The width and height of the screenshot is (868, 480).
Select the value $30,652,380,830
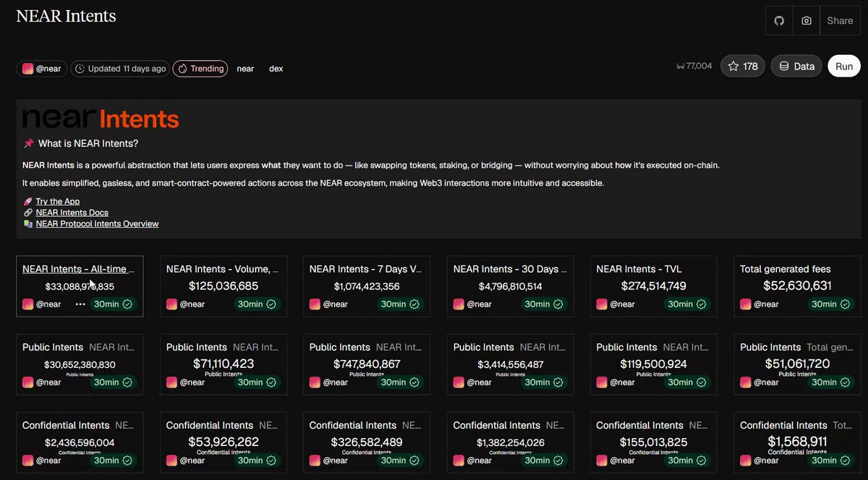point(80,364)
